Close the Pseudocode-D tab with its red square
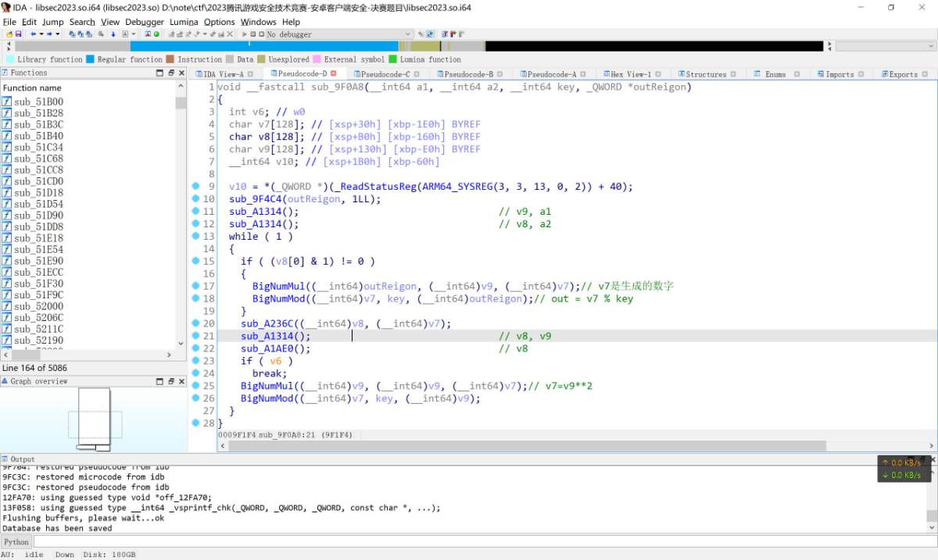 [x=334, y=73]
